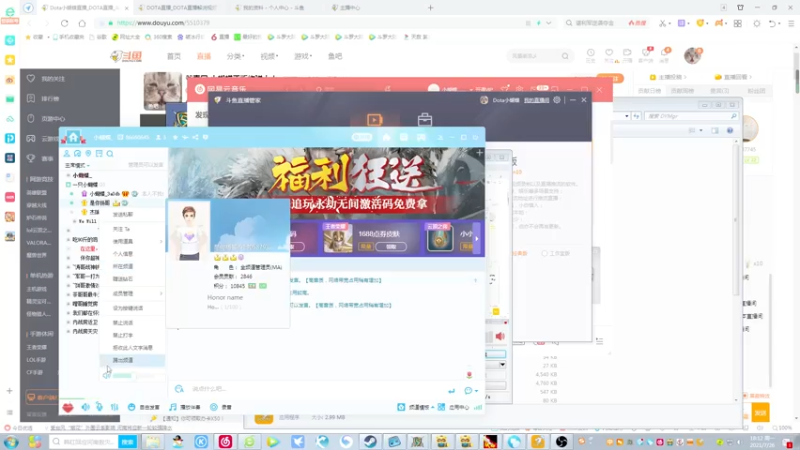Toggle the pill switch in YY title bar
800x450 pixels.
[362, 137]
